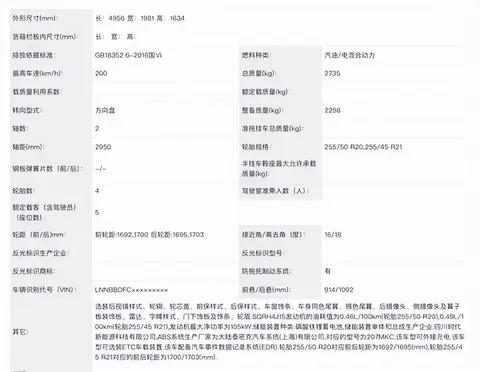Click the 防抱死制动系统 value 有
Image resolution: width=480 pixels, height=372 pixels.
(x=328, y=271)
